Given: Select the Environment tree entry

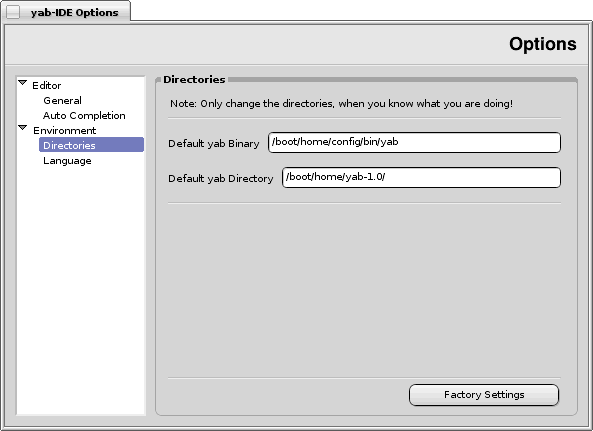Looking at the screenshot, I should point(65,130).
